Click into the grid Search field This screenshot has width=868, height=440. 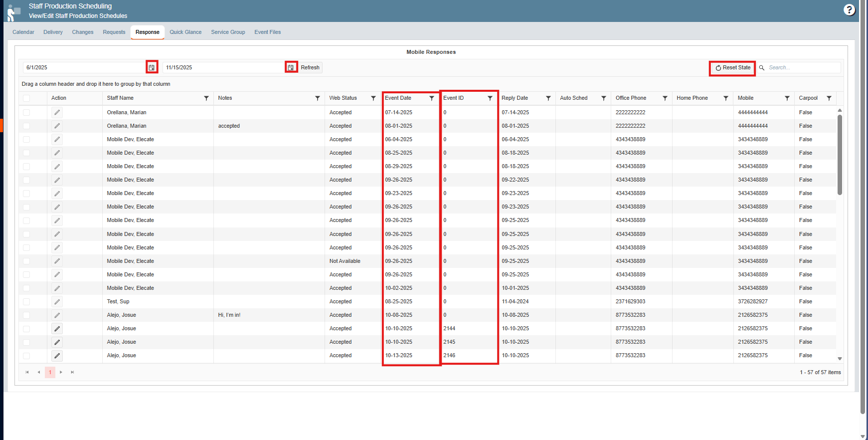[x=803, y=68]
